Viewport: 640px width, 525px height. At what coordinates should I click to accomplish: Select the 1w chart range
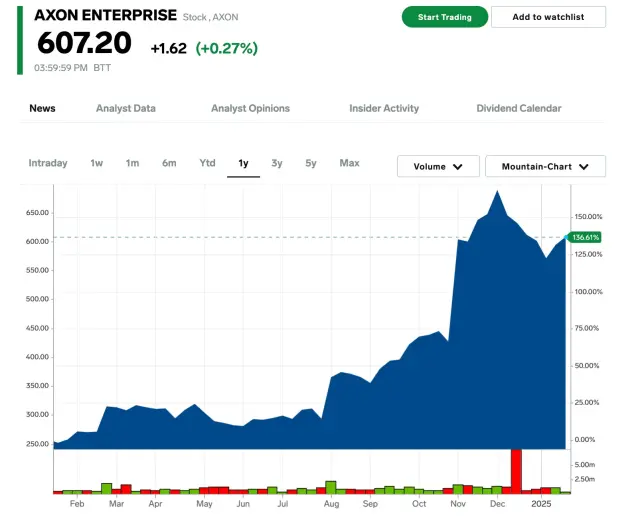(96, 163)
